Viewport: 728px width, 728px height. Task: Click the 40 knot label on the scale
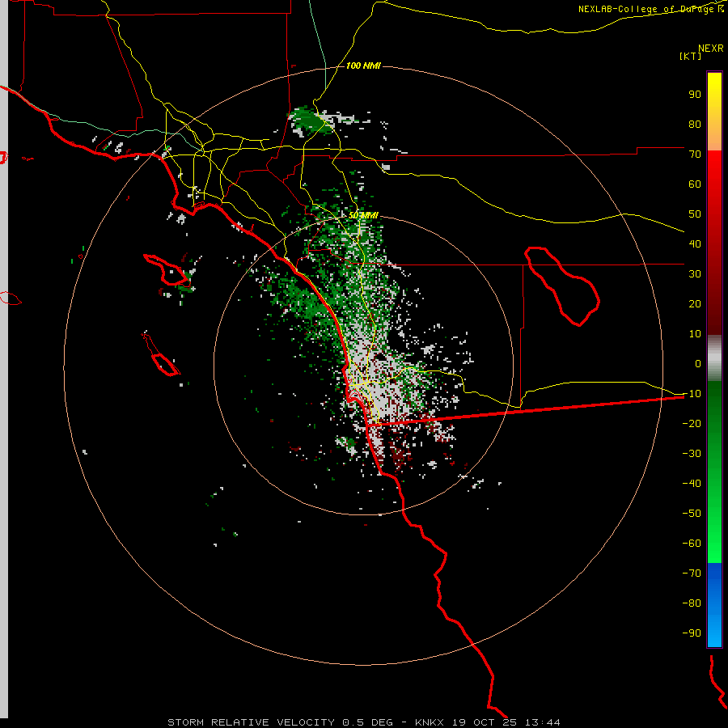pyautogui.click(x=695, y=243)
